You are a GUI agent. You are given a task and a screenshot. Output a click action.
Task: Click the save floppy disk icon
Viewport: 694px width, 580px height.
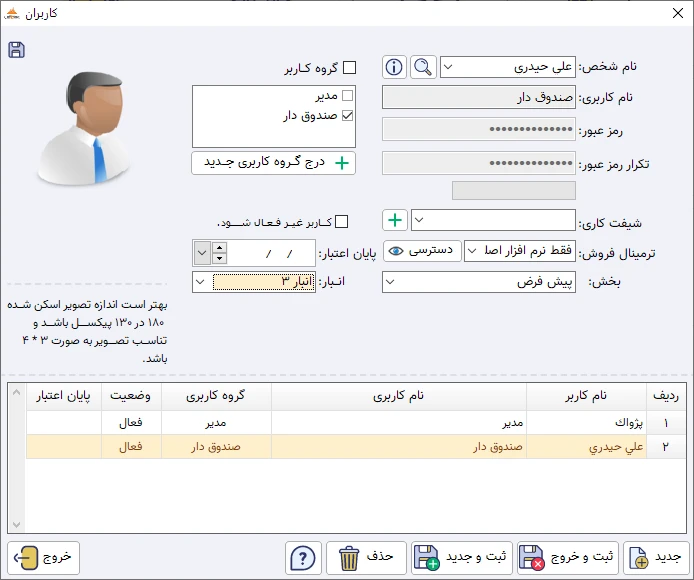click(x=16, y=50)
